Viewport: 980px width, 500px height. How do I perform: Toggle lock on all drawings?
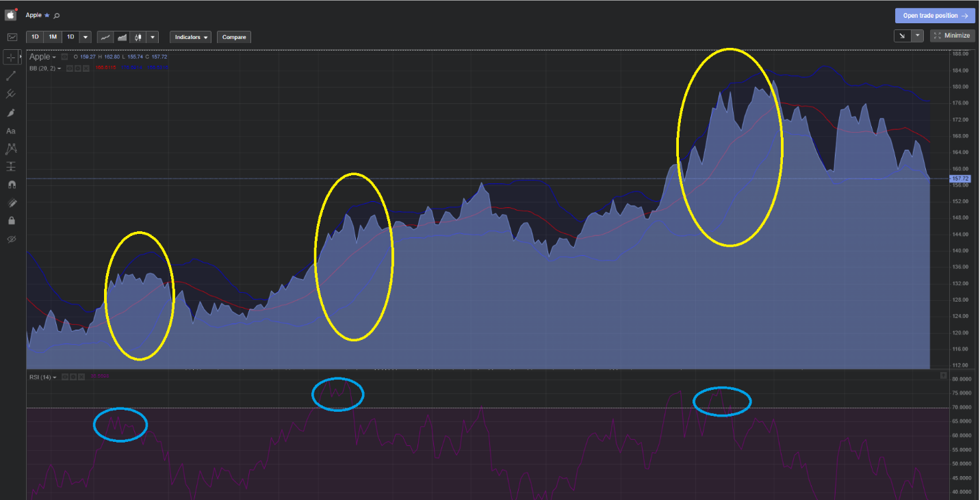point(11,221)
